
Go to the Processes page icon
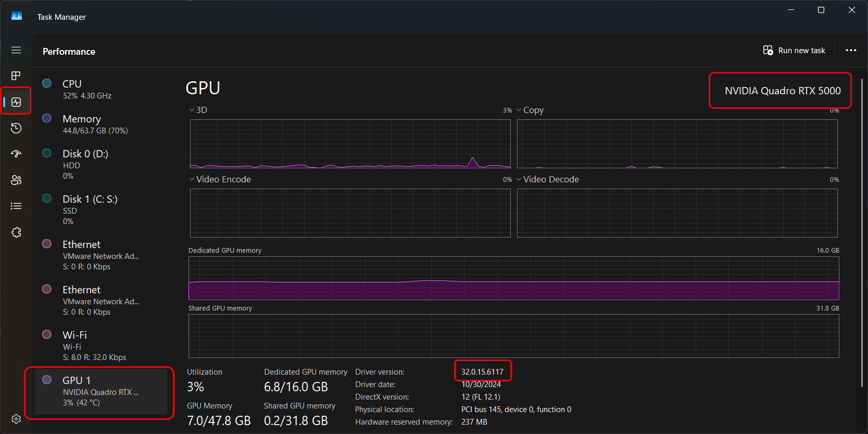(16, 76)
